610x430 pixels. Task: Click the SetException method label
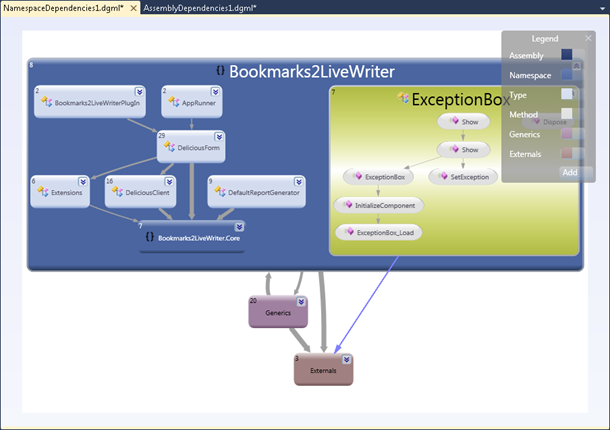click(470, 177)
